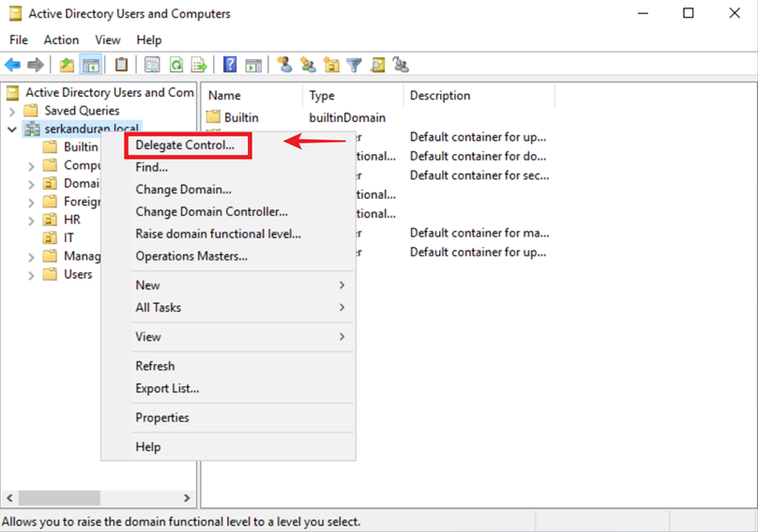Click the Export List toolbar icon

[199, 65]
